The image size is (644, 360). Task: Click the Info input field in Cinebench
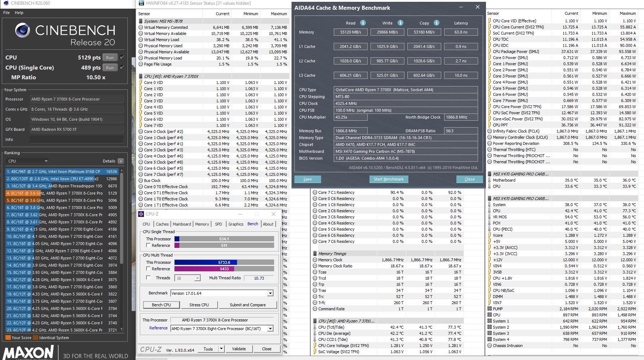coord(76,139)
